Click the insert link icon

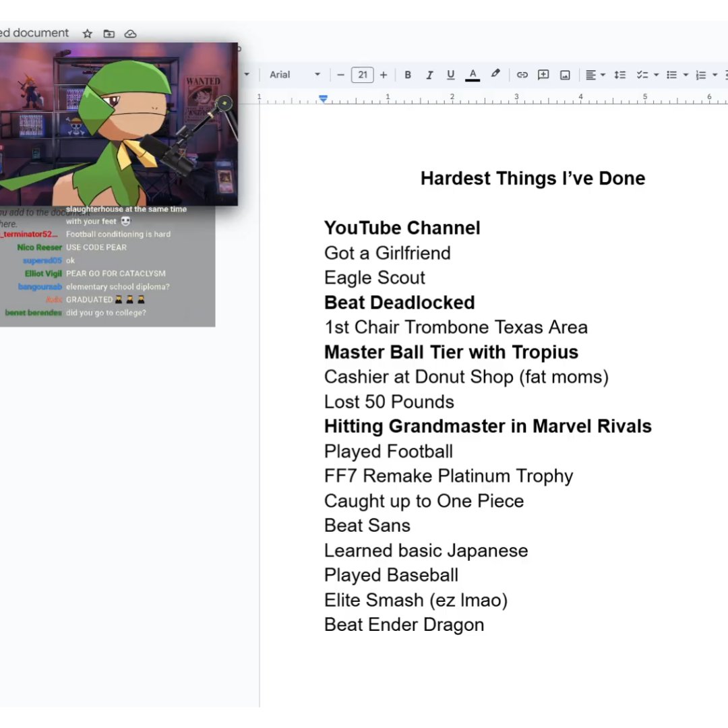522,75
